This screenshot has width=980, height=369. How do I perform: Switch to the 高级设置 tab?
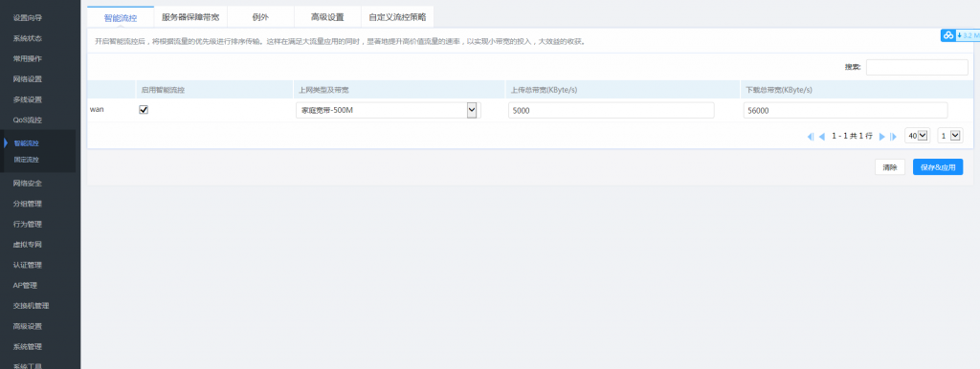(327, 17)
